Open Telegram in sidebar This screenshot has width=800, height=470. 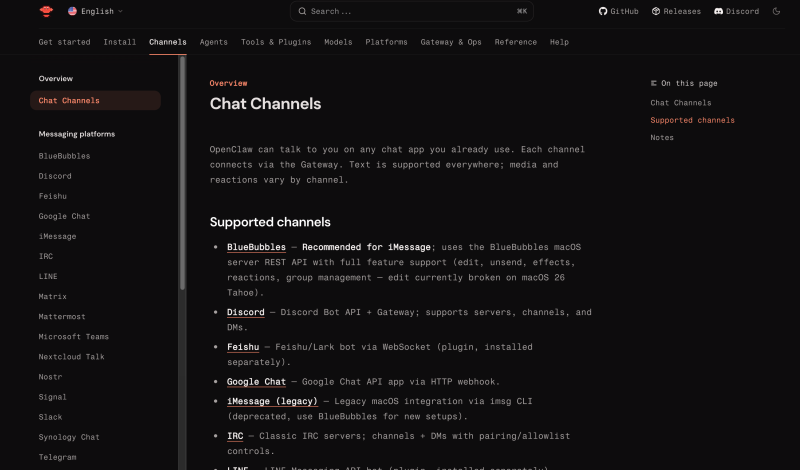click(57, 457)
